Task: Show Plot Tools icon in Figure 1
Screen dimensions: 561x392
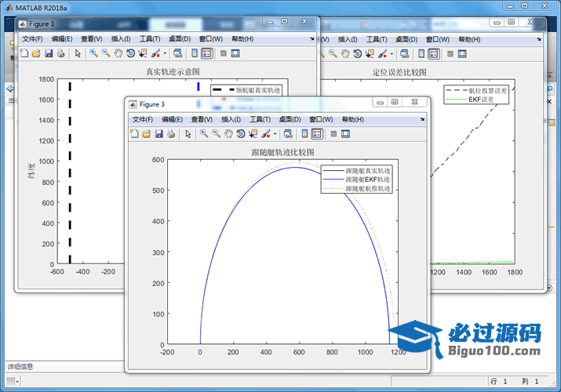Action: (235, 53)
